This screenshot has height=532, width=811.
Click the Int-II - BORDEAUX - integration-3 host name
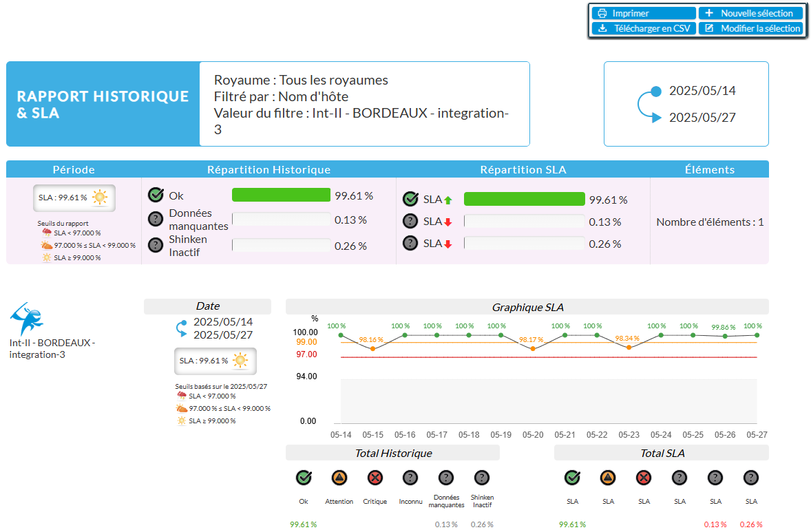point(52,348)
